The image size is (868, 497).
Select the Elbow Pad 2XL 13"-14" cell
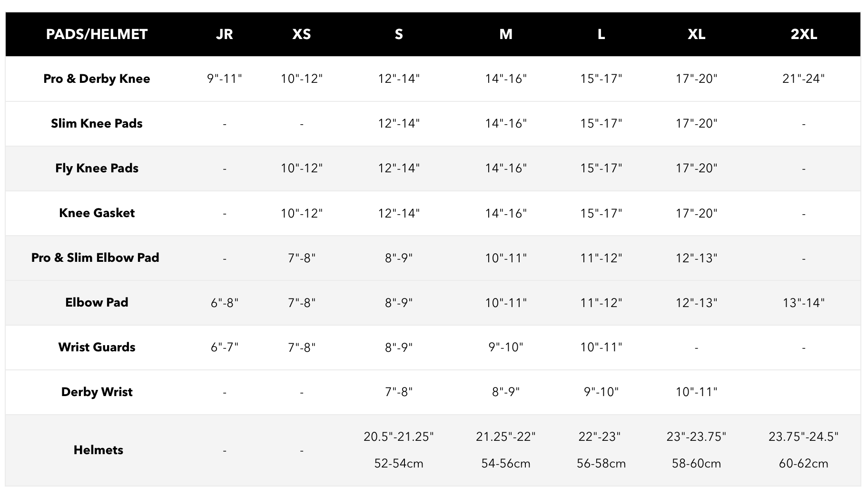(803, 303)
